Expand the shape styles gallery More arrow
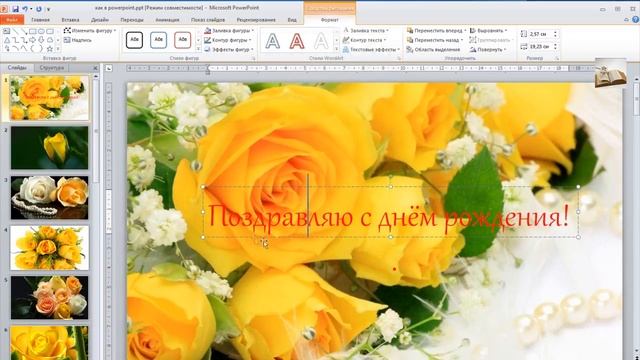This screenshot has height=360, width=640. [x=198, y=49]
